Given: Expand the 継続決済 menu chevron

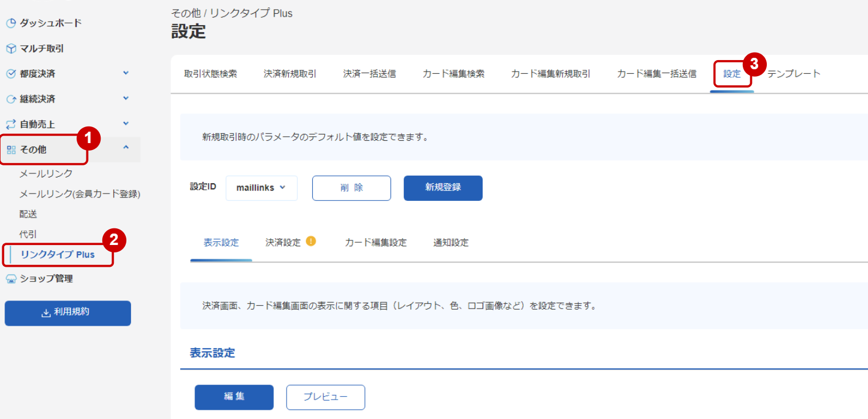Looking at the screenshot, I should 126,98.
